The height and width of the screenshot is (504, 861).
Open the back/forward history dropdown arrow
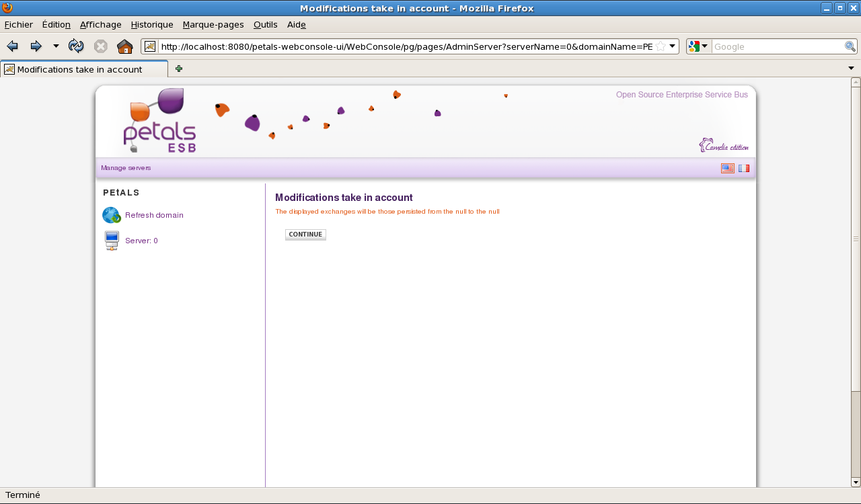[x=56, y=46]
